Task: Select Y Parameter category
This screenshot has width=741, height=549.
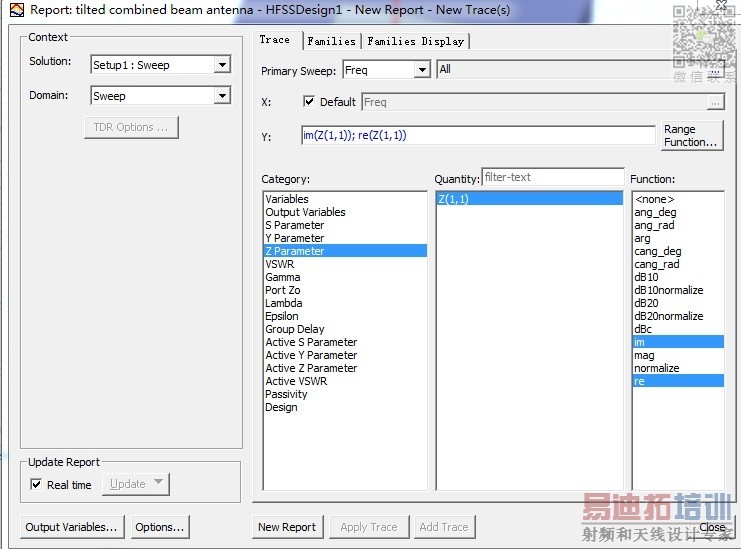Action: point(345,238)
